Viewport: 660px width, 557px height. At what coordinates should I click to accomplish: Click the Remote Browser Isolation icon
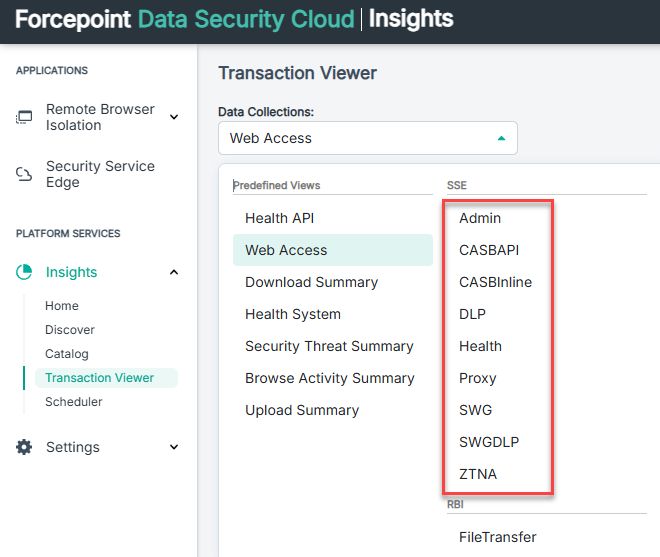(x=24, y=117)
